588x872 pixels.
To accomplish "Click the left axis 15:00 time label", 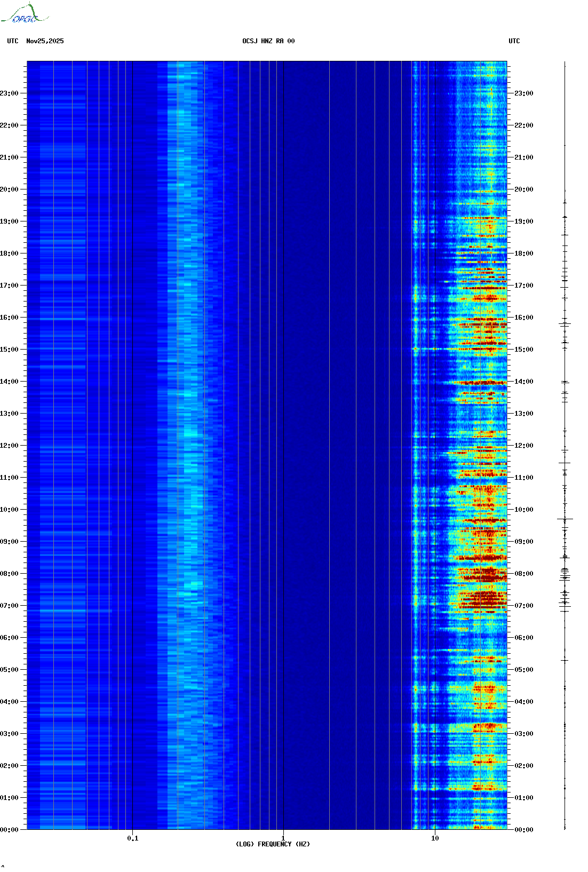I will pos(9,350).
